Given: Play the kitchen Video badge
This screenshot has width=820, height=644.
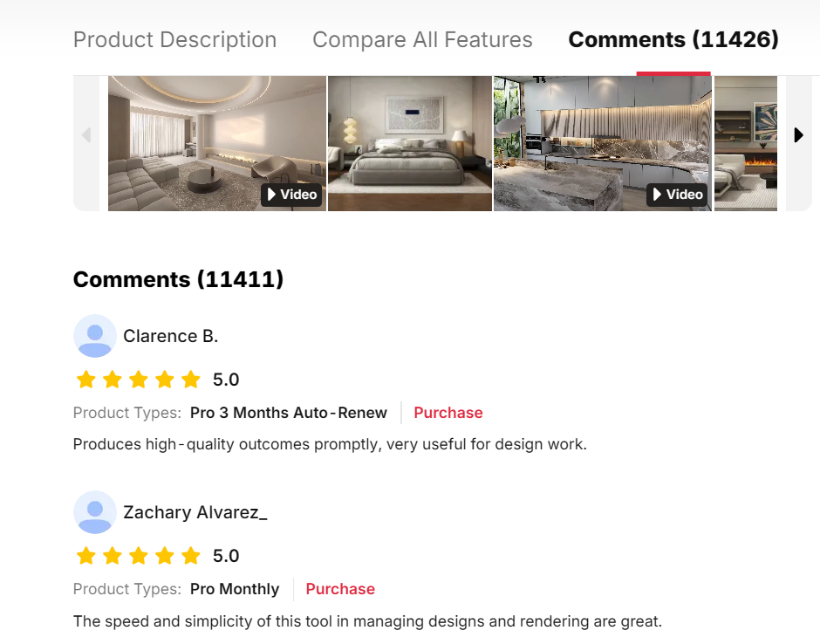Looking at the screenshot, I should [677, 195].
